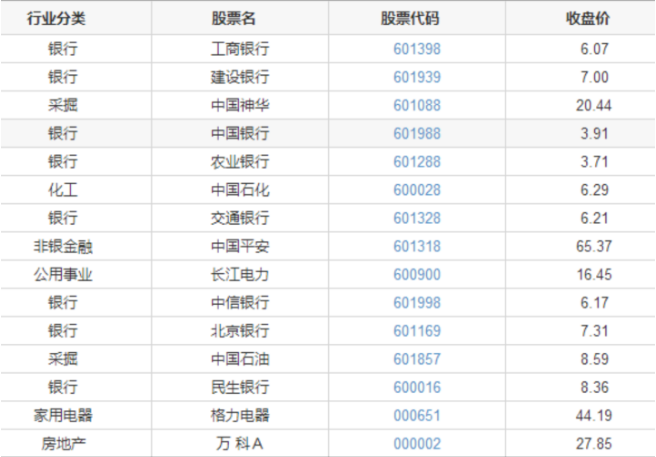Open stock code link 601398
Image resolution: width=656 pixels, height=457 pixels.
(x=417, y=49)
